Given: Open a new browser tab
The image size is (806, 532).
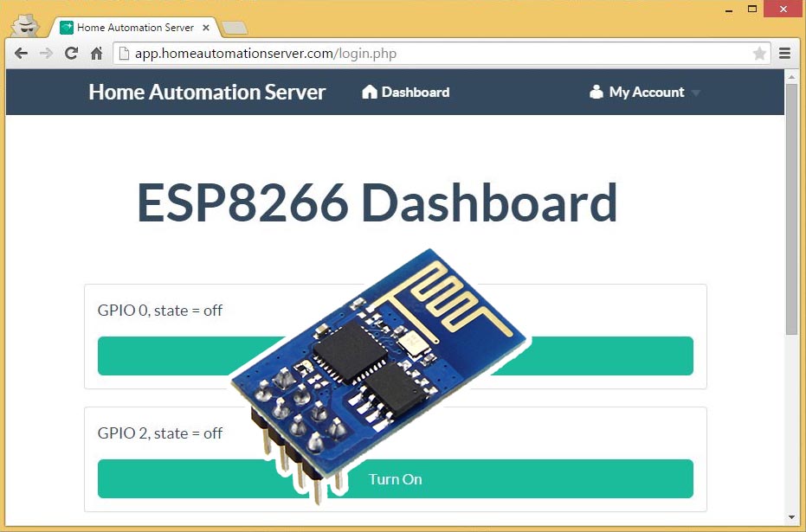Looking at the screenshot, I should (234, 28).
